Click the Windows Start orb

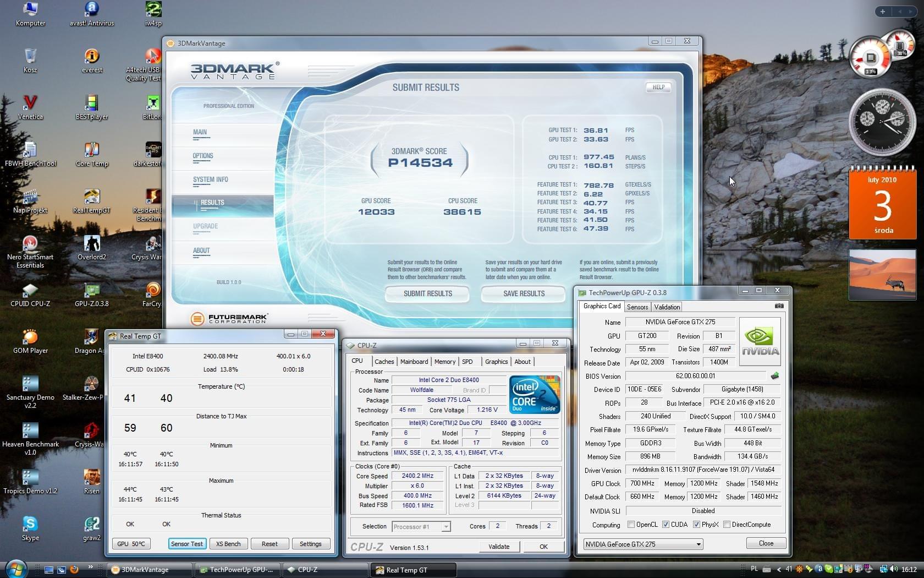[x=15, y=569]
